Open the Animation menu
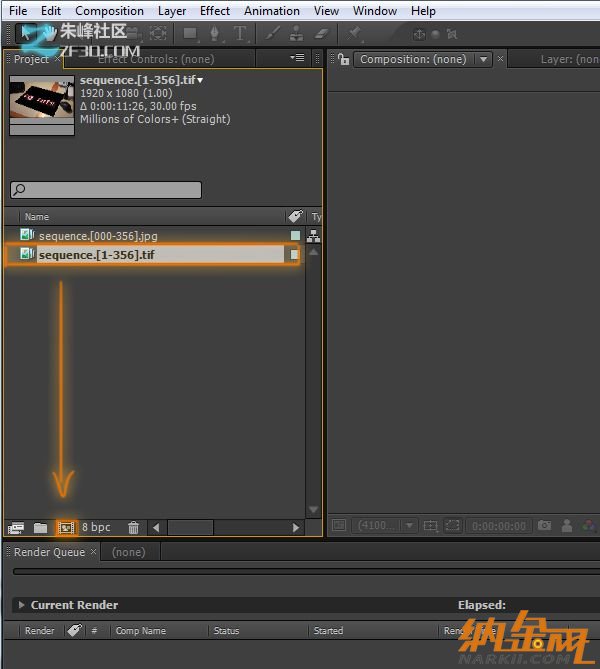 point(271,11)
